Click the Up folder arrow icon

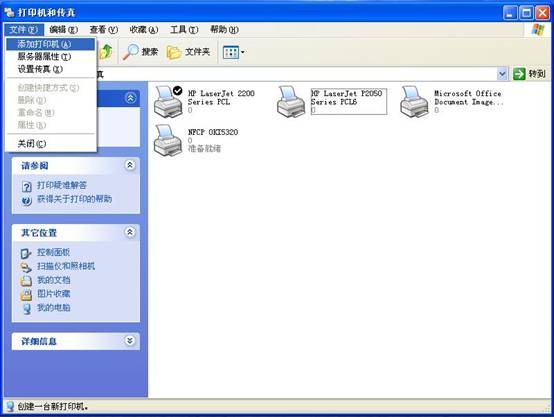click(x=105, y=52)
